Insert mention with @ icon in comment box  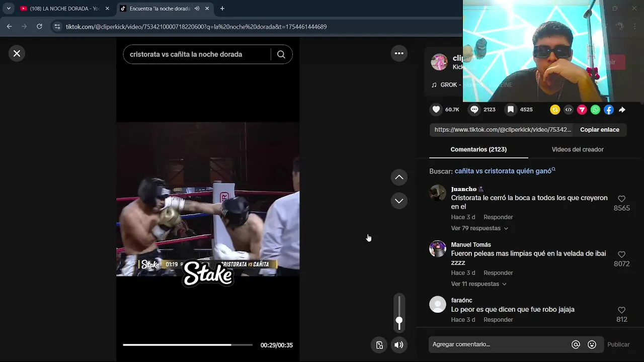coord(576,344)
